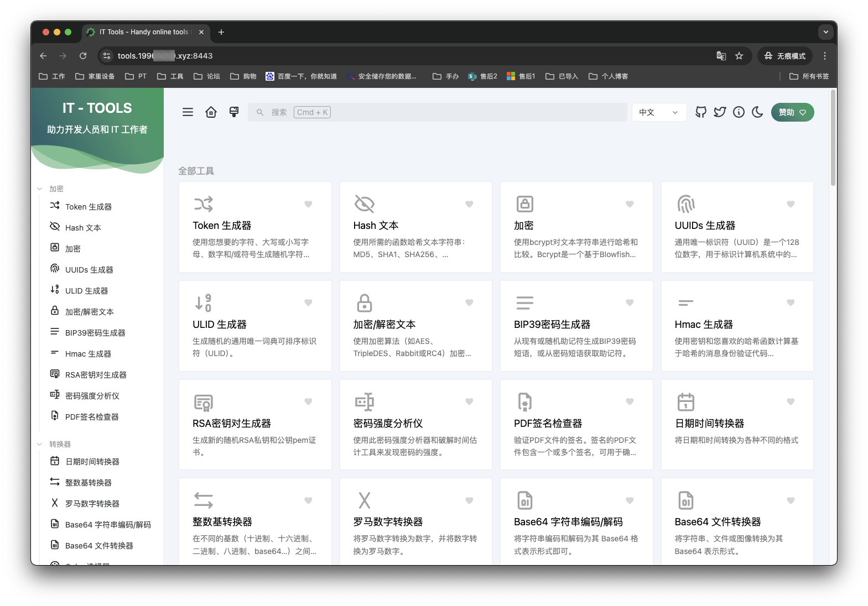Favorite the Hash 文本 card heart
Screen dimensions: 868x606
pos(469,204)
